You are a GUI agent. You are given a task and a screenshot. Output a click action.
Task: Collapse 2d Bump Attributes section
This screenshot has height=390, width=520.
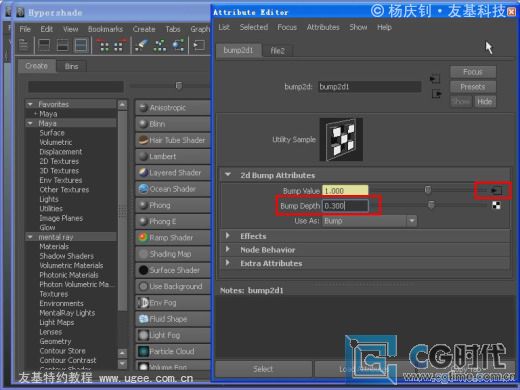click(x=228, y=175)
